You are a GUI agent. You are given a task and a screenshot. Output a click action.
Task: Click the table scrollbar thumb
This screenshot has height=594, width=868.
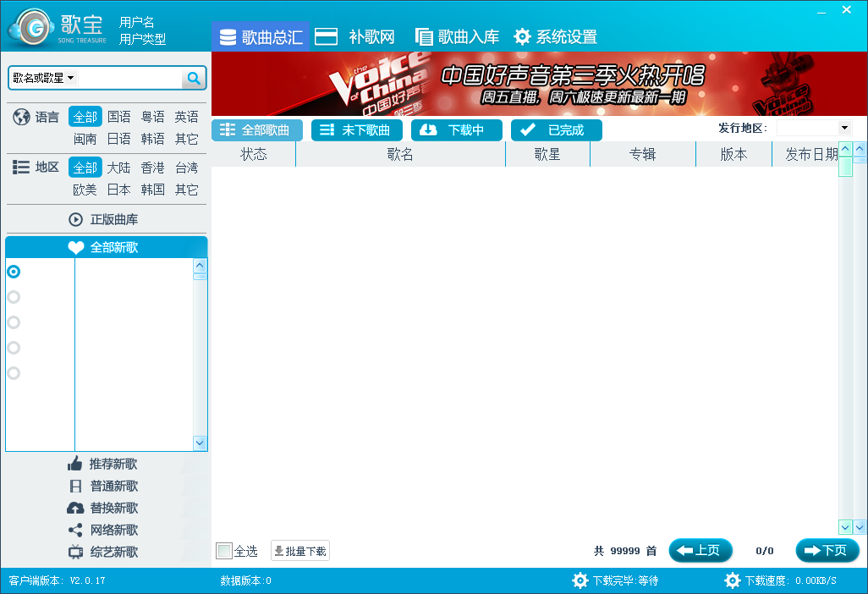[x=845, y=166]
